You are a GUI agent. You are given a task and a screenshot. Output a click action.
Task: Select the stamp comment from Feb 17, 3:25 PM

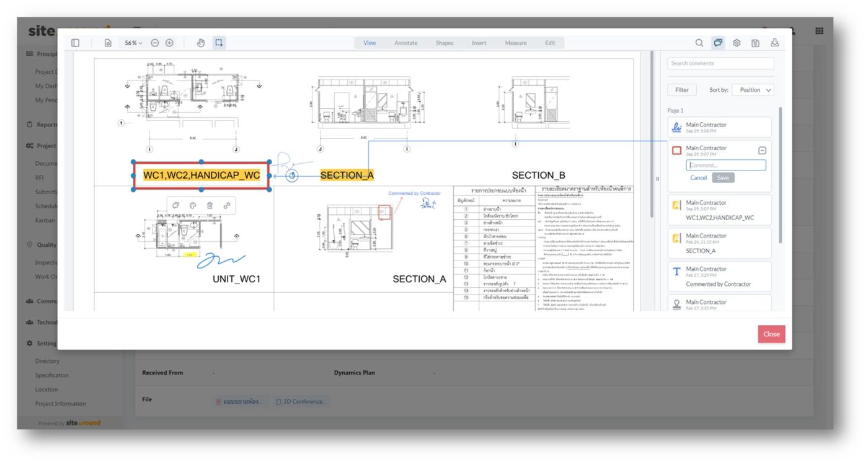point(719,303)
